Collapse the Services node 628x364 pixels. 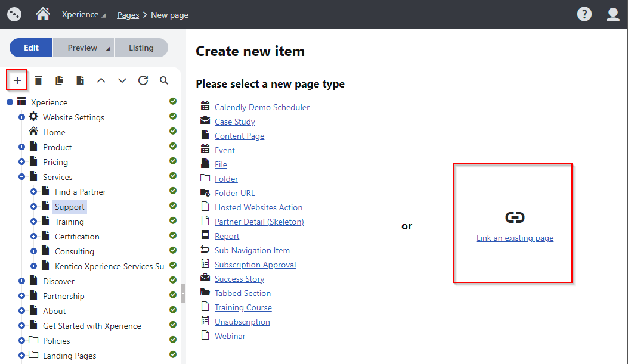coord(21,177)
